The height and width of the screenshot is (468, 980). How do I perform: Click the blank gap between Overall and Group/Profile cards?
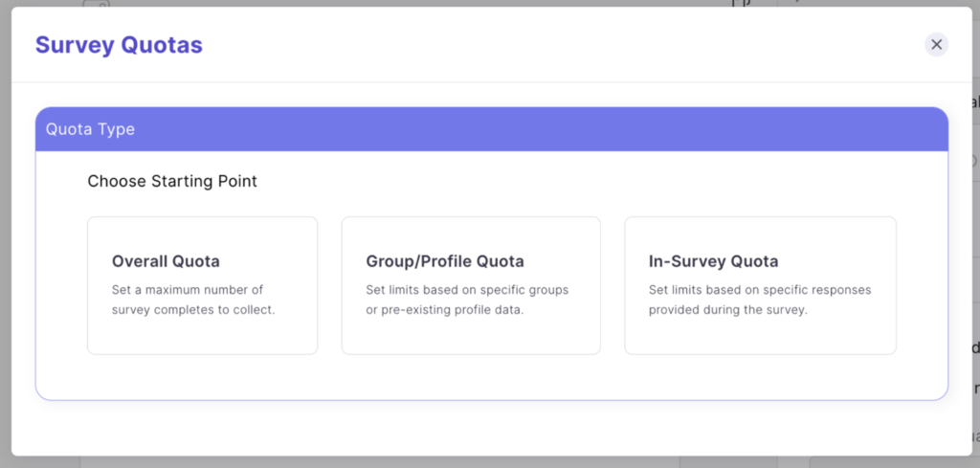[329, 285]
